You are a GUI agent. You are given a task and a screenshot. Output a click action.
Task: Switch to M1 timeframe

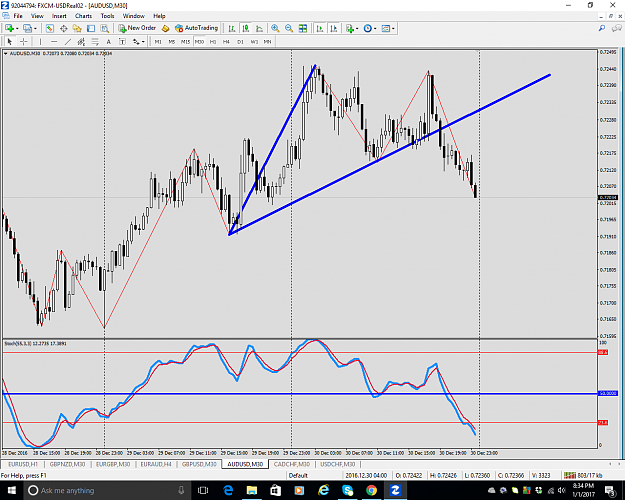pyautogui.click(x=158, y=41)
